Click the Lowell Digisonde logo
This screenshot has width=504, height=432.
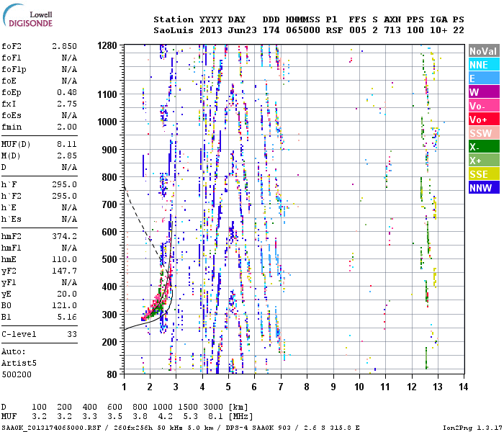(x=27, y=16)
